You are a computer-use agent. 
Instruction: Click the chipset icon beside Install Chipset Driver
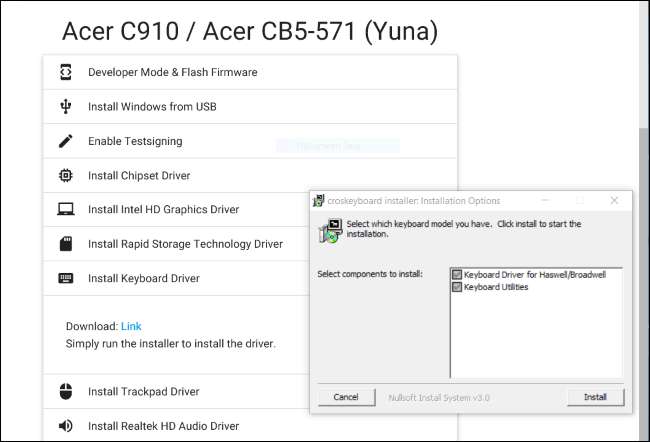pyautogui.click(x=66, y=175)
